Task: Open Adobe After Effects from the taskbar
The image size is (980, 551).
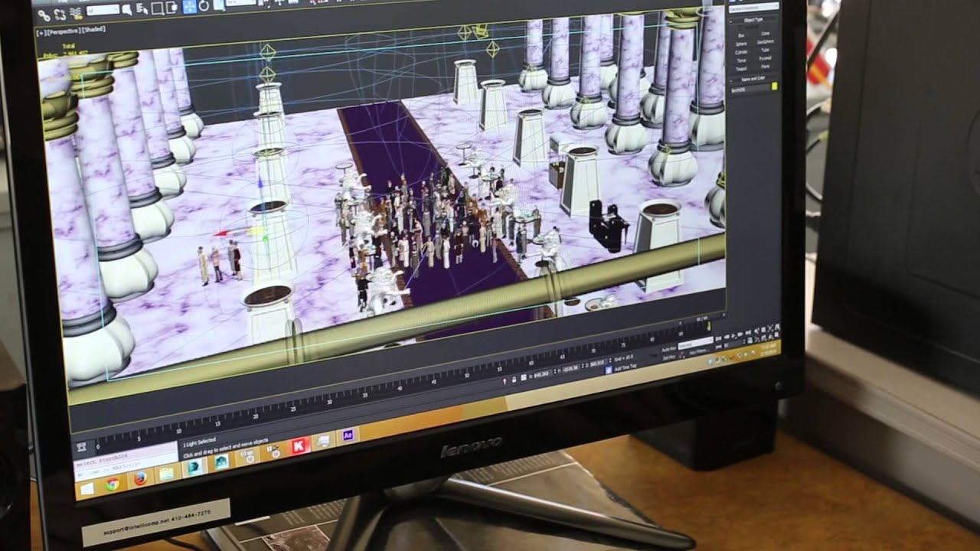Action: (348, 435)
